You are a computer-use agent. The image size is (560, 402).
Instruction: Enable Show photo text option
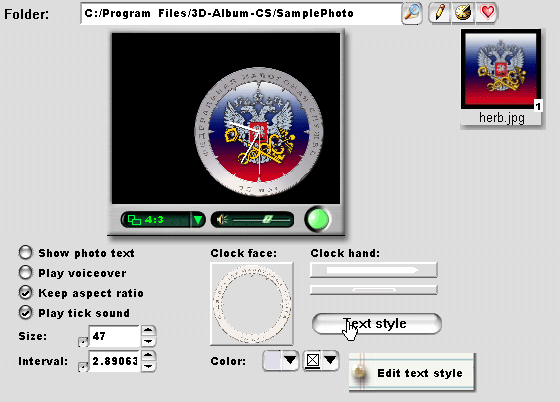coord(25,252)
